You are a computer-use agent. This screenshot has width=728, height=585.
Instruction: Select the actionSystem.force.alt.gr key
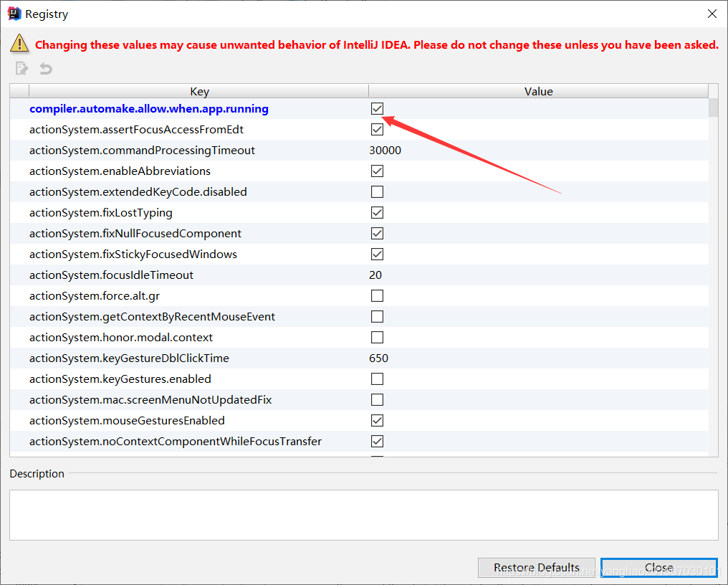pyautogui.click(x=95, y=296)
